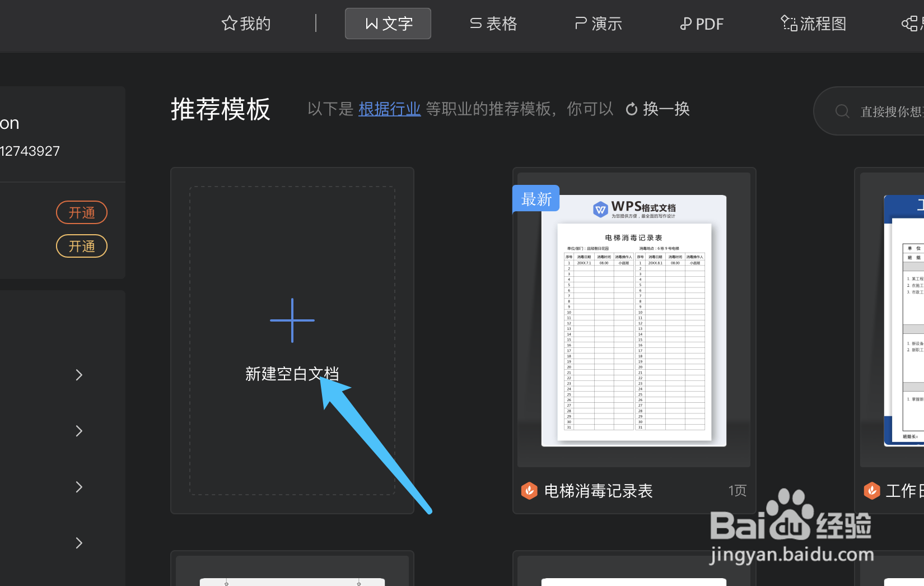This screenshot has width=924, height=586.
Task: Open the 我的 favorites tab
Action: click(246, 24)
